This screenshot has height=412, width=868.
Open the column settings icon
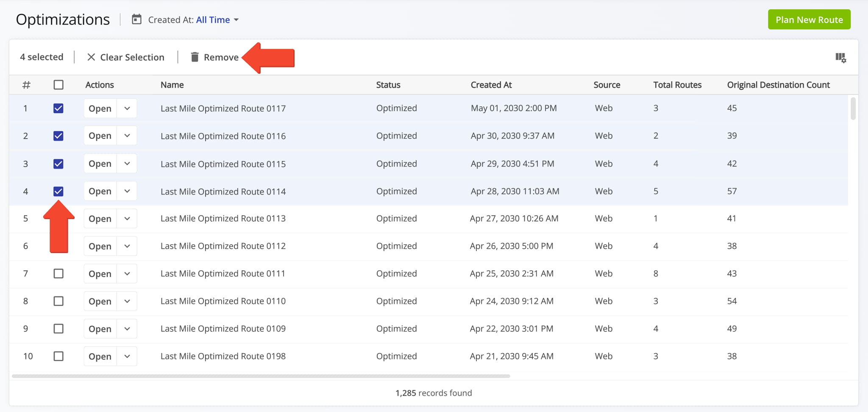coord(840,58)
